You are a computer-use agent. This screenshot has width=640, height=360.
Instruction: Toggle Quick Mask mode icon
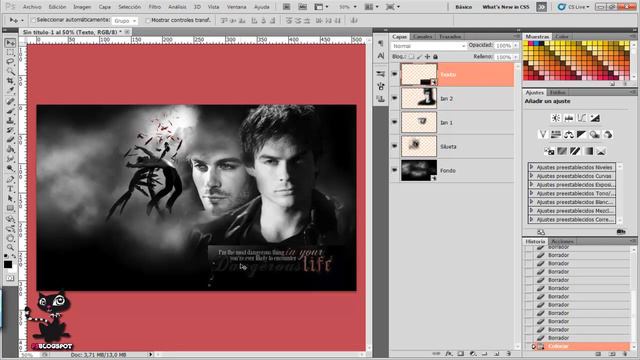10,278
